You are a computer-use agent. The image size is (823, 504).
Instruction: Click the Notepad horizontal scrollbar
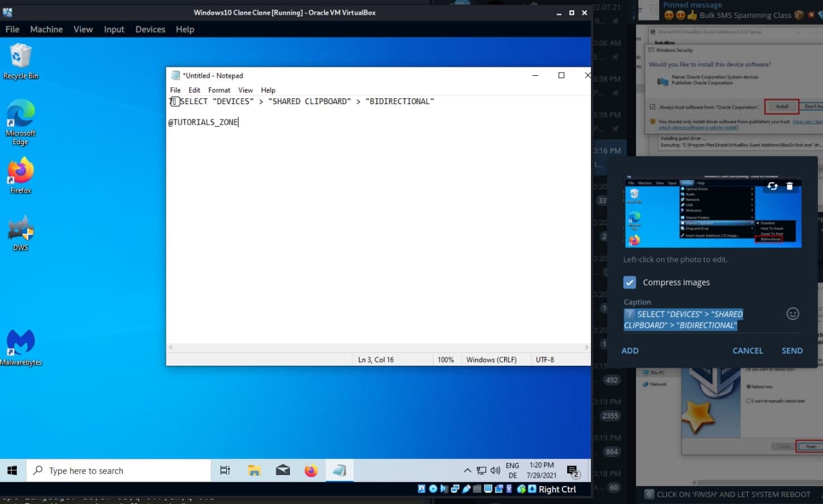(x=378, y=348)
